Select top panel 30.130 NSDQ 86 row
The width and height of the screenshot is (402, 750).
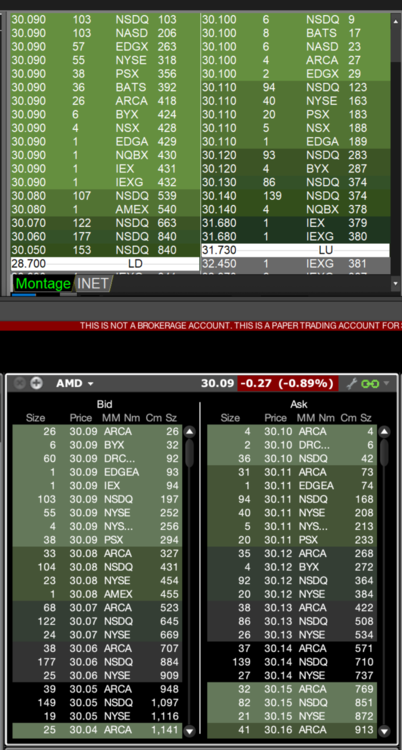(295, 182)
